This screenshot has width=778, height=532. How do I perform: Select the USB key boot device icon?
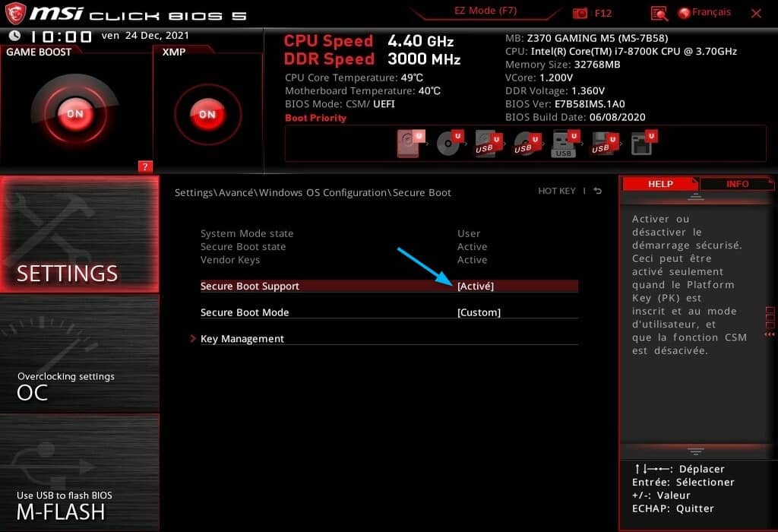[x=565, y=144]
